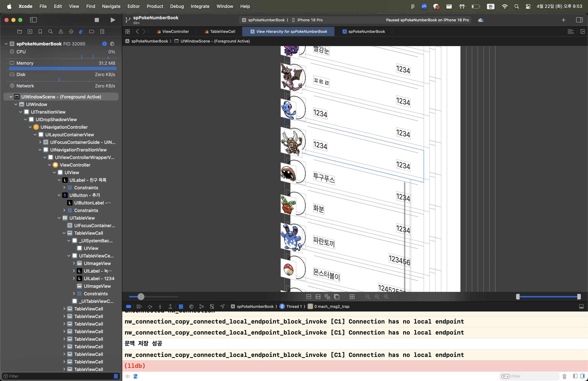Viewport: 588px width, 381px height.
Task: Toggle the breakpoints activation button
Action: [128, 306]
